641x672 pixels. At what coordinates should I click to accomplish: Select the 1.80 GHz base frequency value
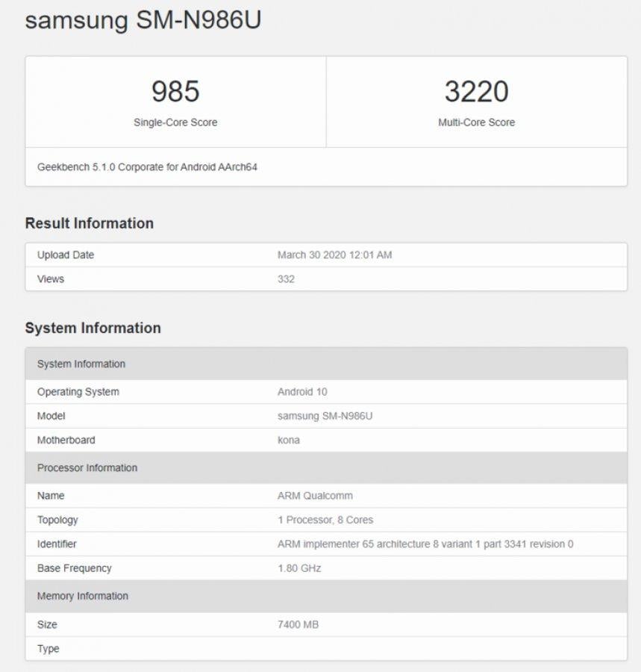(x=299, y=568)
